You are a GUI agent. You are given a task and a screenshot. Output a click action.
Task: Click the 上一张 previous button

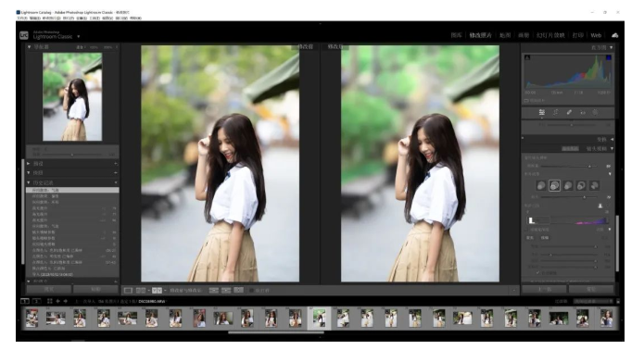[x=545, y=289]
